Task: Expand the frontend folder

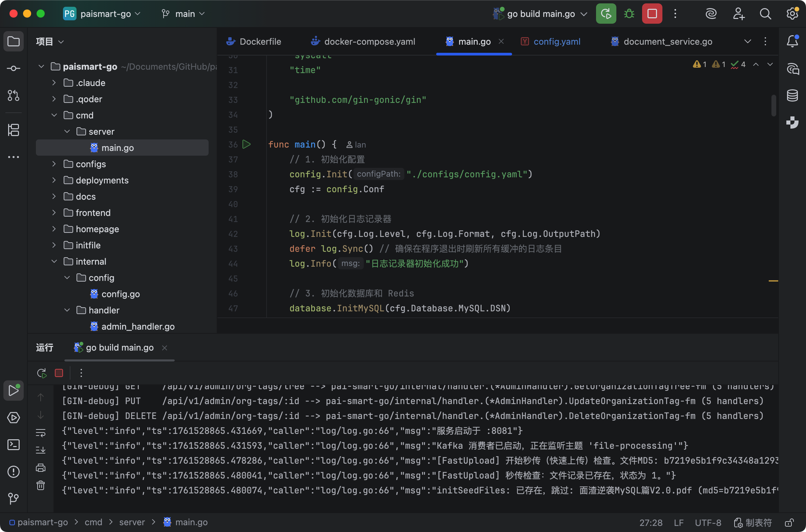Action: tap(54, 213)
